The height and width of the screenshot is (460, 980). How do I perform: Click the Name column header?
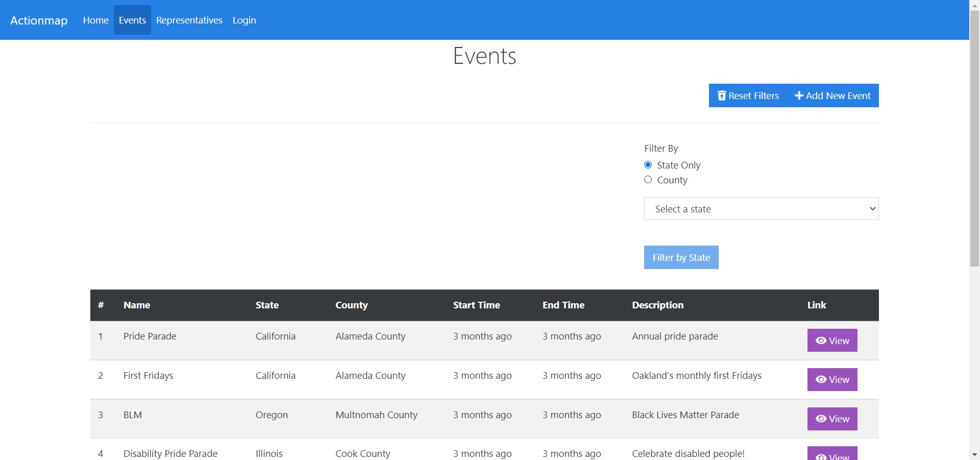[x=137, y=305]
